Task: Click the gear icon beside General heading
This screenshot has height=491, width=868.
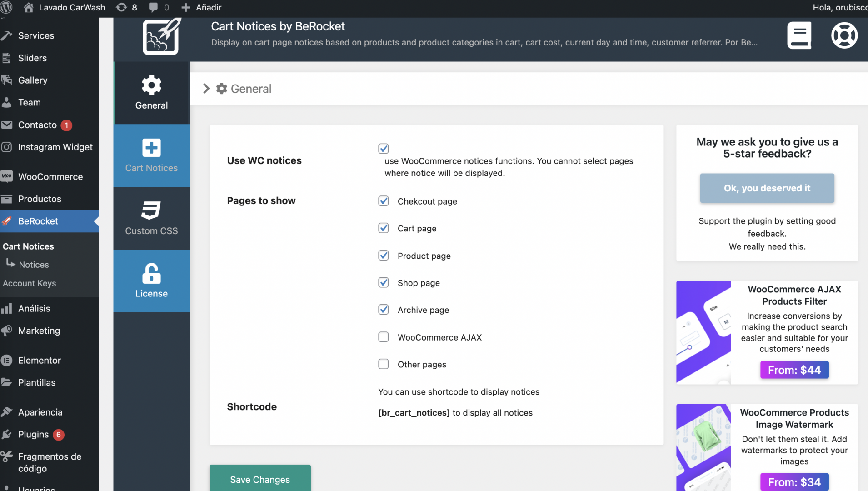Action: coord(221,89)
